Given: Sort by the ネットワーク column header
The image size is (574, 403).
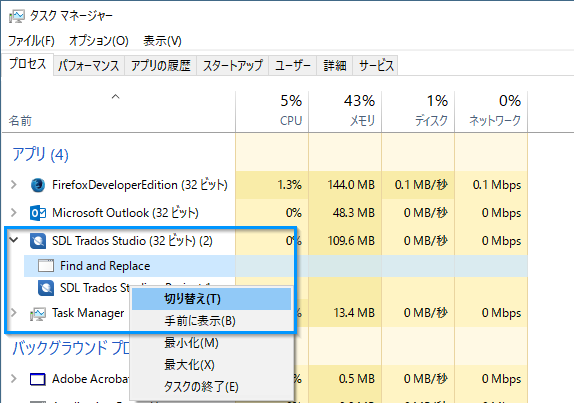Looking at the screenshot, I should [x=491, y=112].
